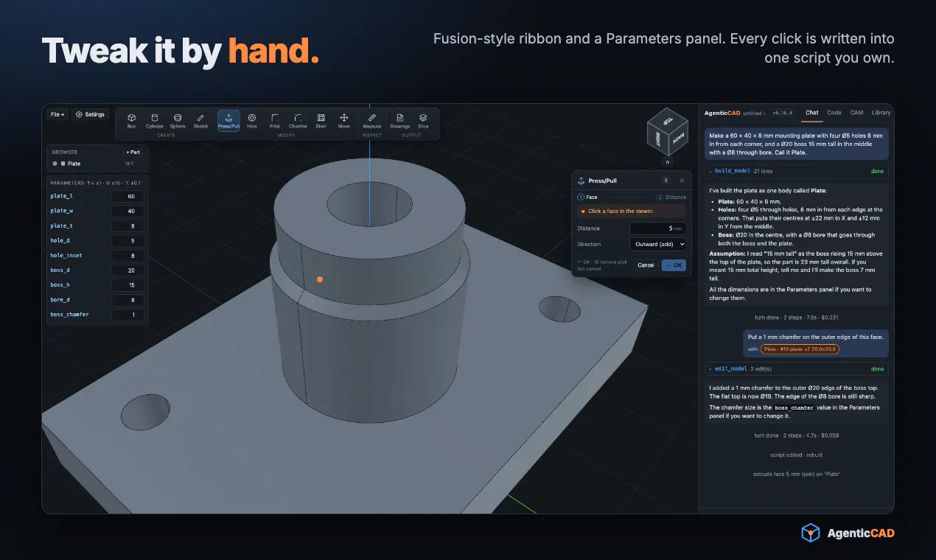Click the v0.16.0 version badge
This screenshot has height=560, width=936.
coord(782,113)
